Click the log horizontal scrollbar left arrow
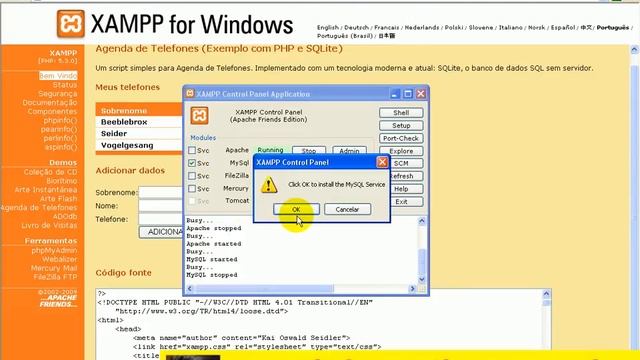The height and width of the screenshot is (360, 640). coord(190,289)
